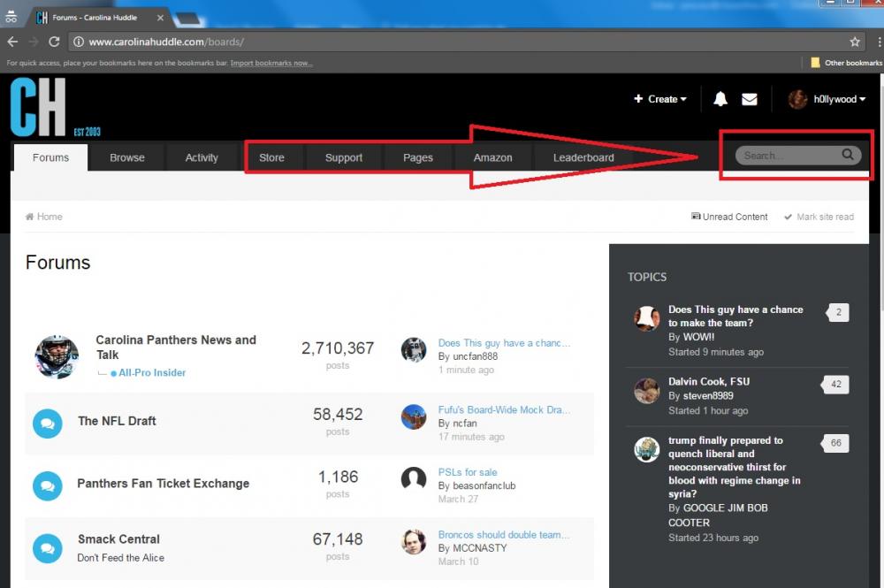
Task: Open MCCNASTY's avatar image
Action: (x=413, y=542)
